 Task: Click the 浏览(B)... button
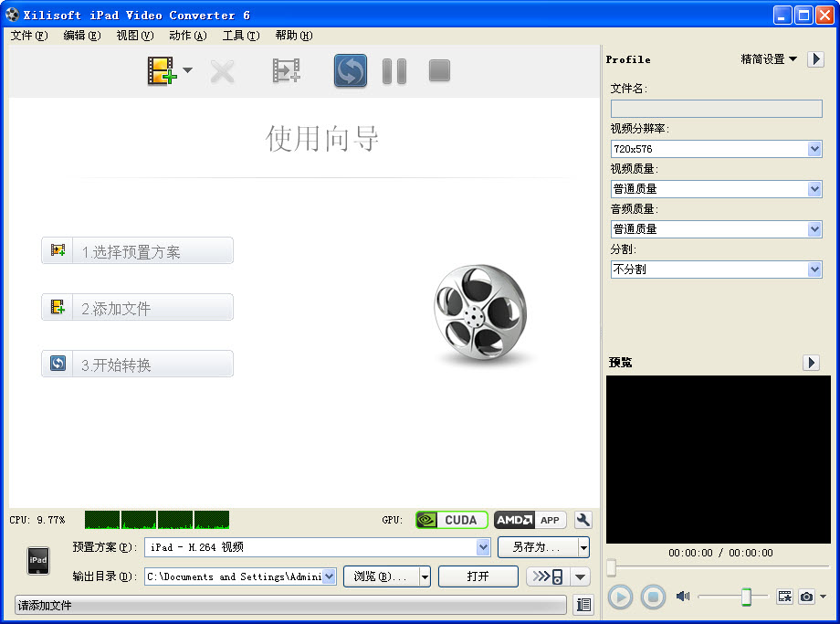381,576
